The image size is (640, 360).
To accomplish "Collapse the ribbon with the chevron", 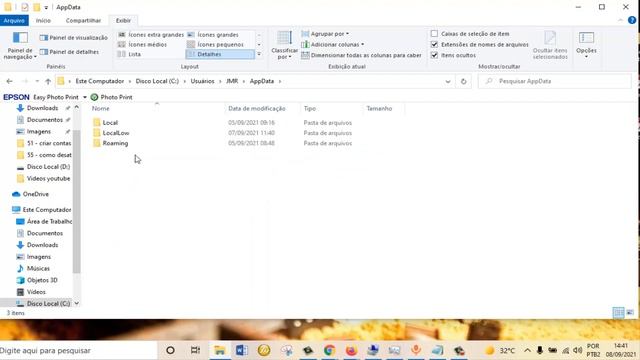I will pyautogui.click(x=620, y=20).
